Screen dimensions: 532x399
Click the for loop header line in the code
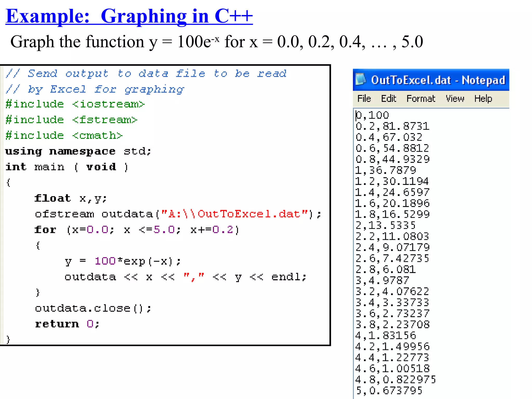point(137,230)
